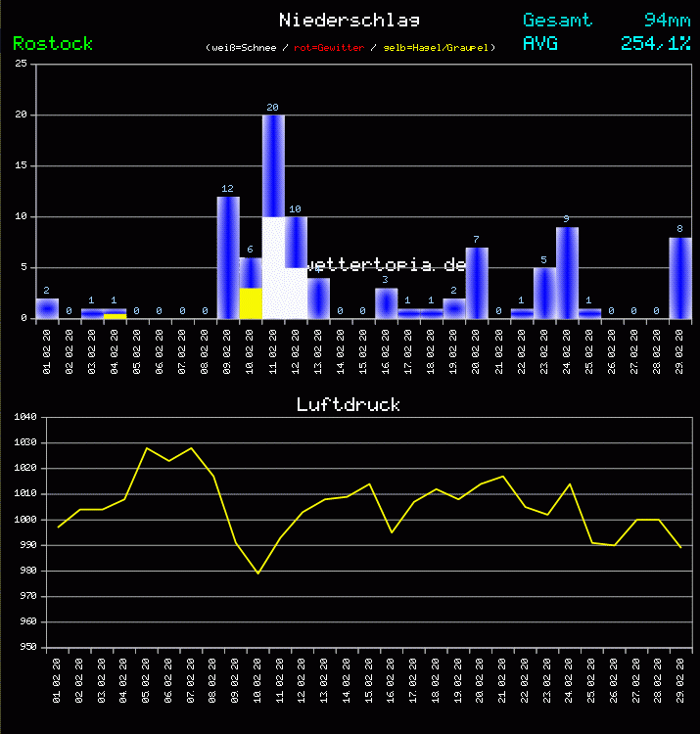The height and width of the screenshot is (734, 700).
Task: Open the wettertopia.de watermark link
Action: coord(386,265)
